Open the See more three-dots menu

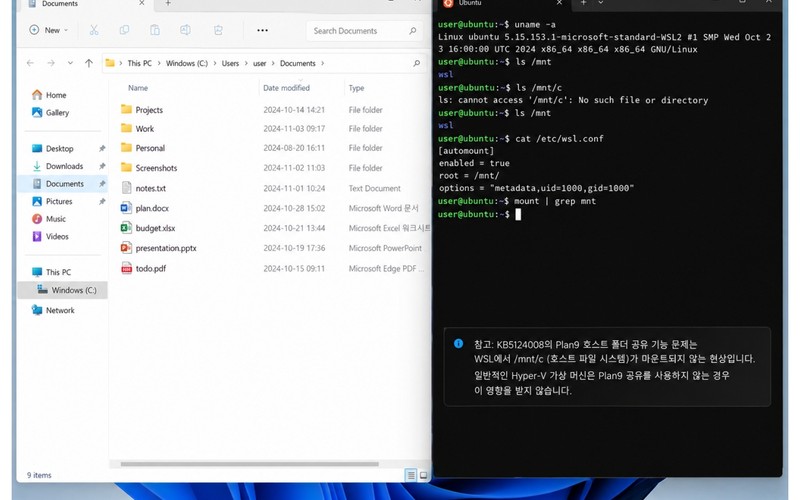coord(262,31)
